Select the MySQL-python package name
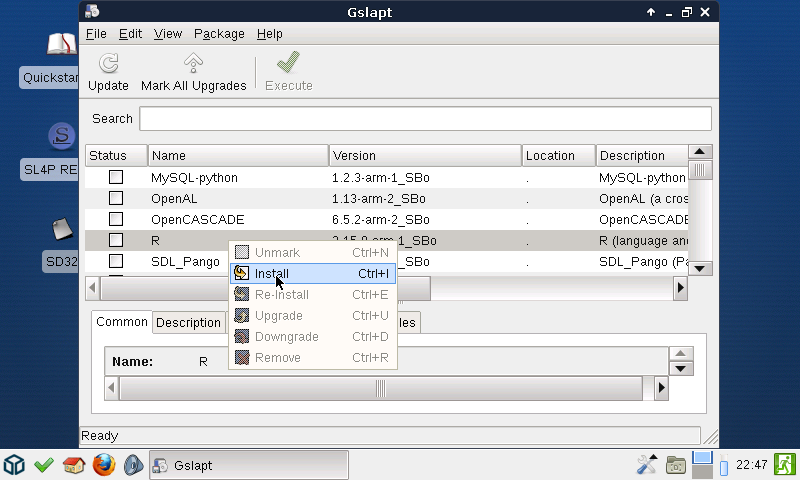Image resolution: width=800 pixels, height=480 pixels. (194, 178)
